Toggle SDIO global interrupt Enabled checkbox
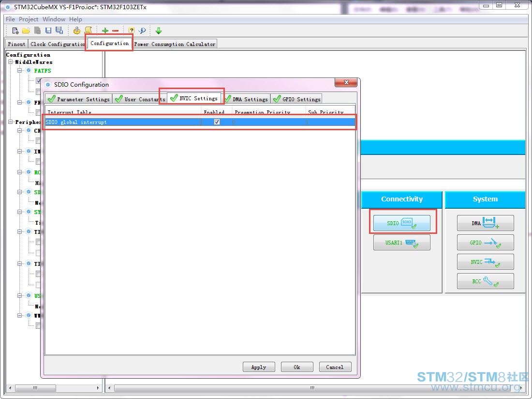532x399 pixels. [217, 122]
